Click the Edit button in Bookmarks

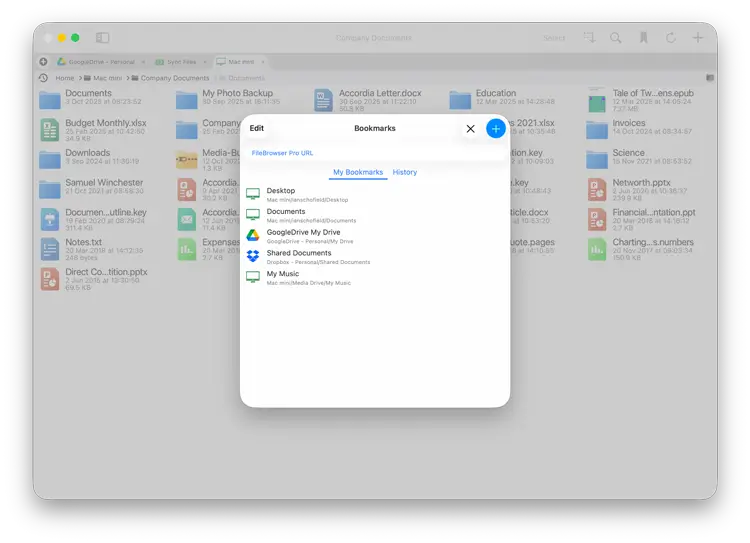coord(257,129)
